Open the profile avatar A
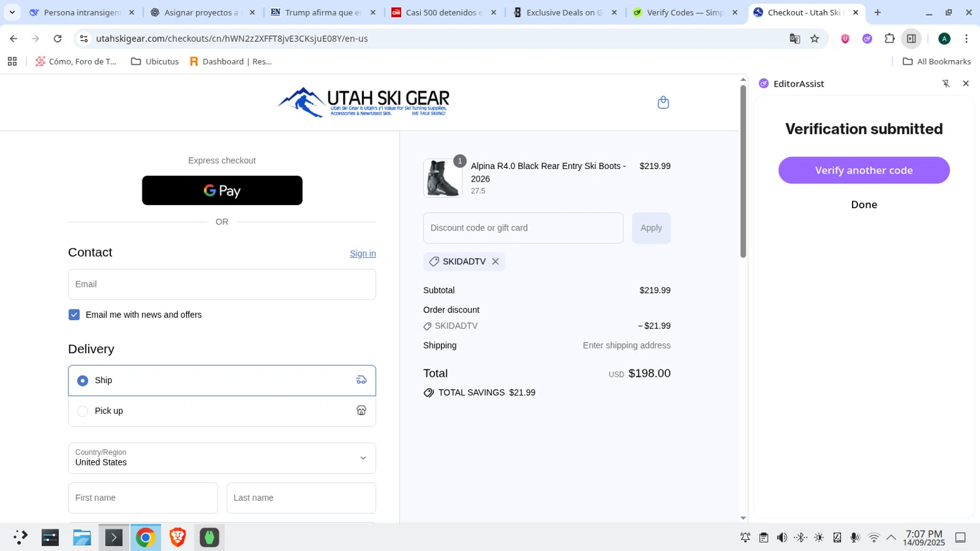 click(x=944, y=39)
